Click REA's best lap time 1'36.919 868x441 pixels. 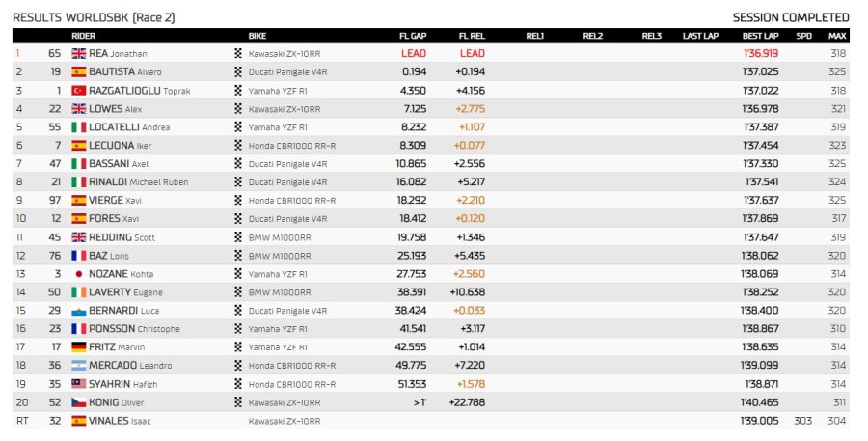[761, 53]
